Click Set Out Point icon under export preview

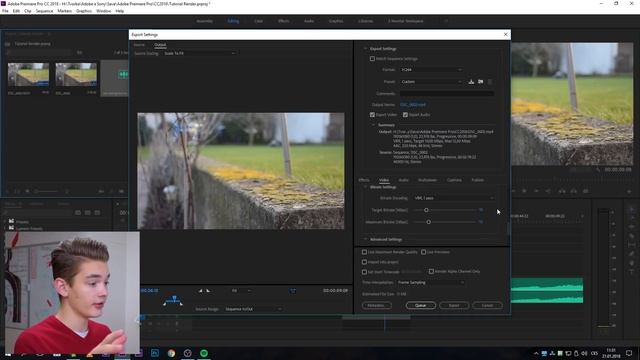pyautogui.click(x=208, y=291)
